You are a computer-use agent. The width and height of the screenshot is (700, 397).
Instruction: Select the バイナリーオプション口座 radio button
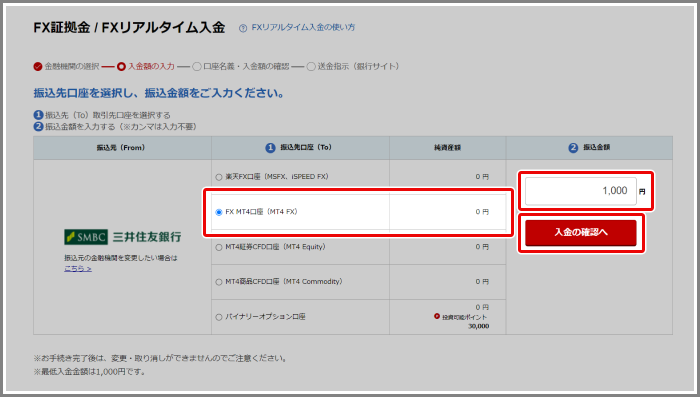coord(219,317)
